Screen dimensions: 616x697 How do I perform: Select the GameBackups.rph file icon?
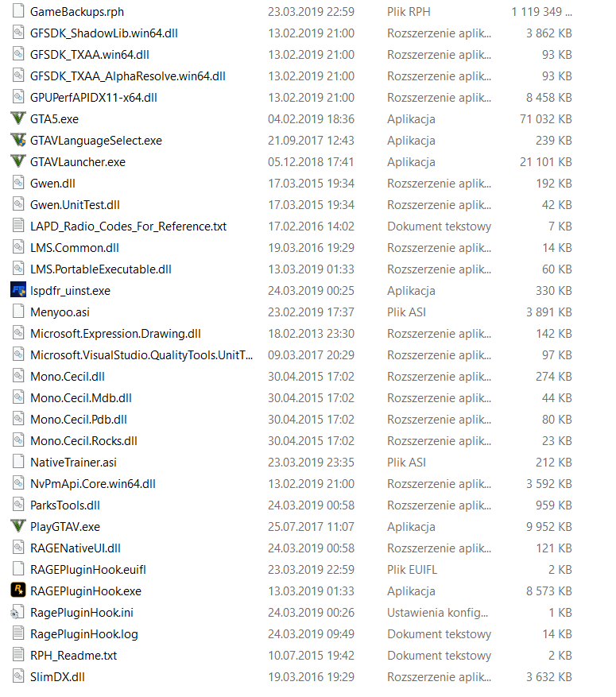(x=18, y=12)
